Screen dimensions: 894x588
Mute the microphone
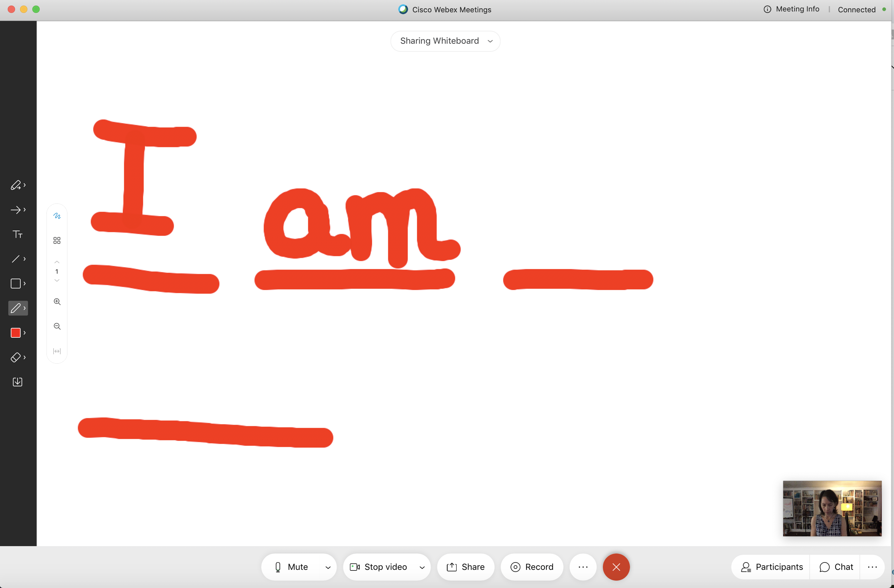pos(291,566)
